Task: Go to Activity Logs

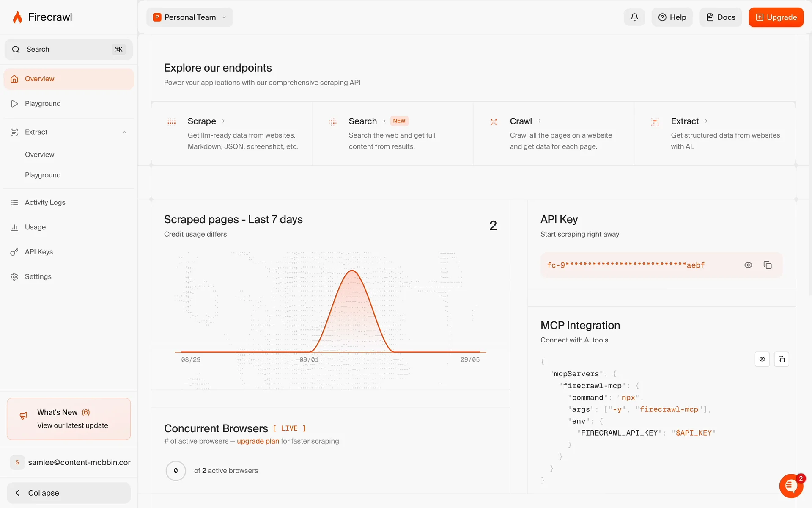Action: (45, 202)
